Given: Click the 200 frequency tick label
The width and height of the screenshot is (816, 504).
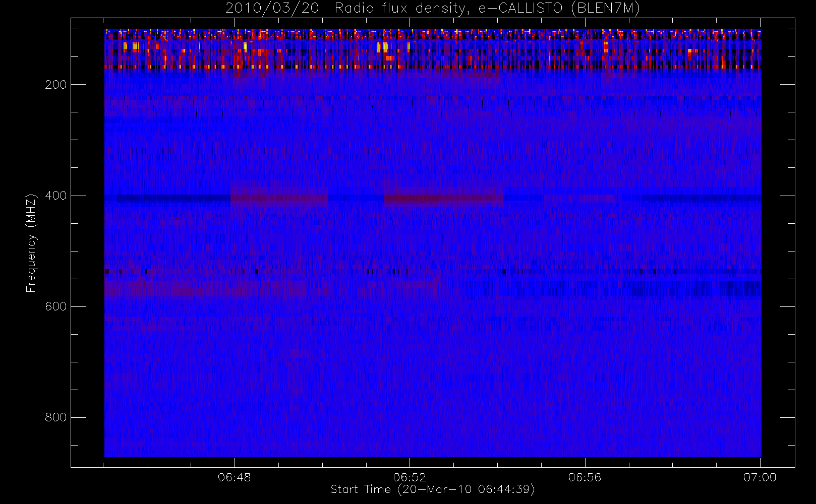Looking at the screenshot, I should tap(56, 85).
